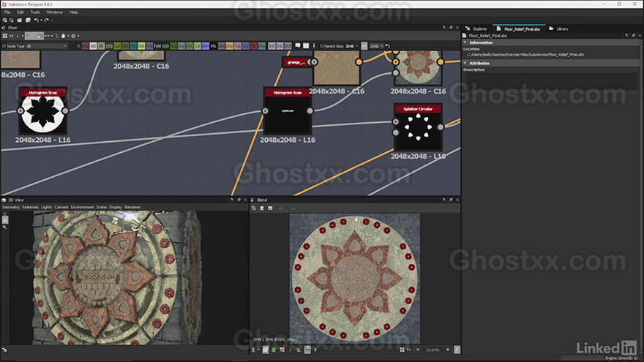The height and width of the screenshot is (362, 644).
Task: Fit graph to view icon
Action: coord(4,36)
